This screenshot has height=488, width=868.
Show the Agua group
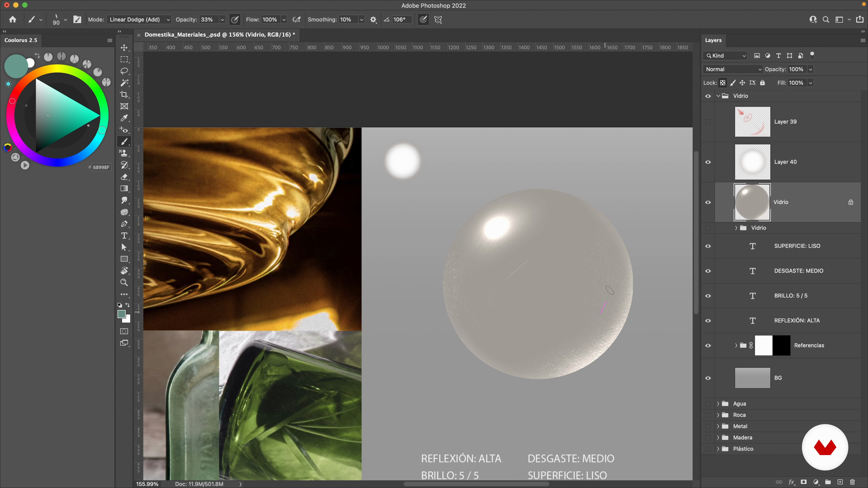pos(708,404)
